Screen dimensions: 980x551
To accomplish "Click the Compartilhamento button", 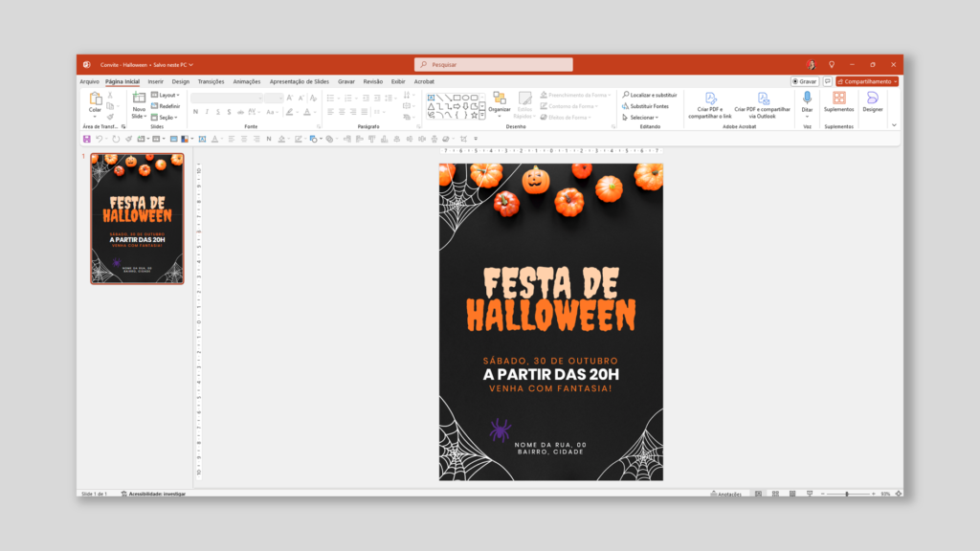I will (x=864, y=80).
